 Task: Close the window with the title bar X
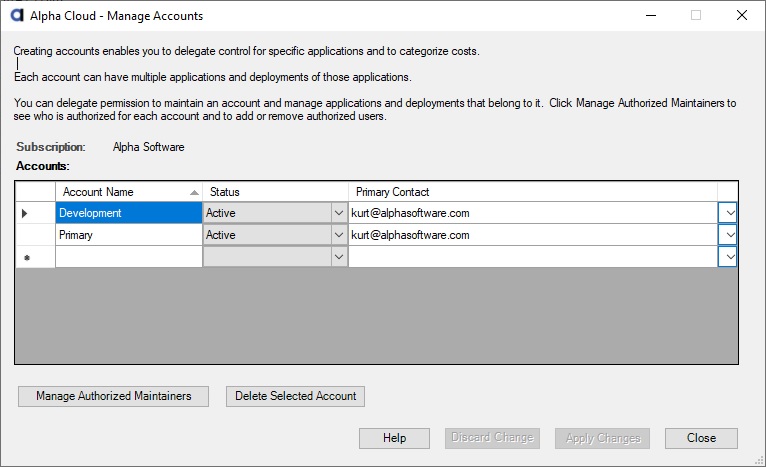click(742, 16)
